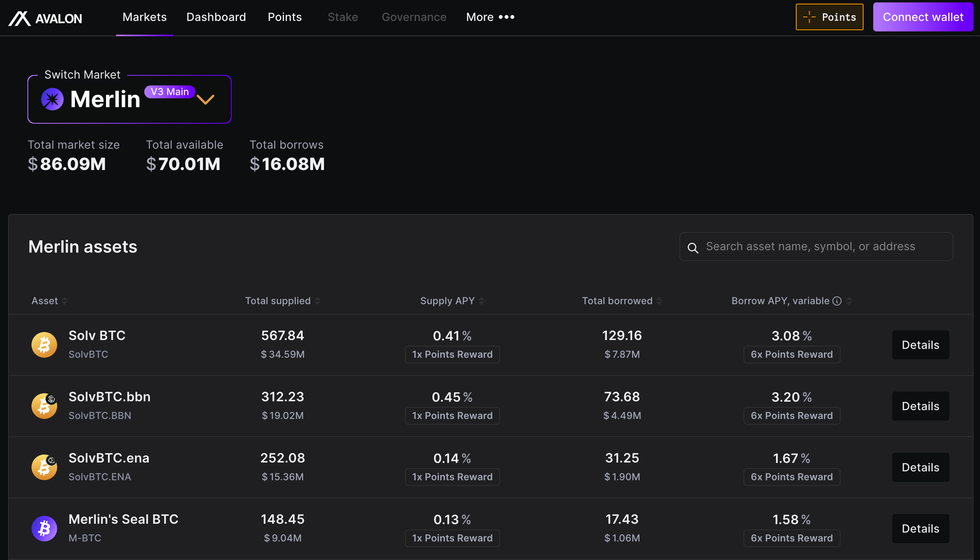Click the Connect wallet button
980x560 pixels.
(923, 17)
